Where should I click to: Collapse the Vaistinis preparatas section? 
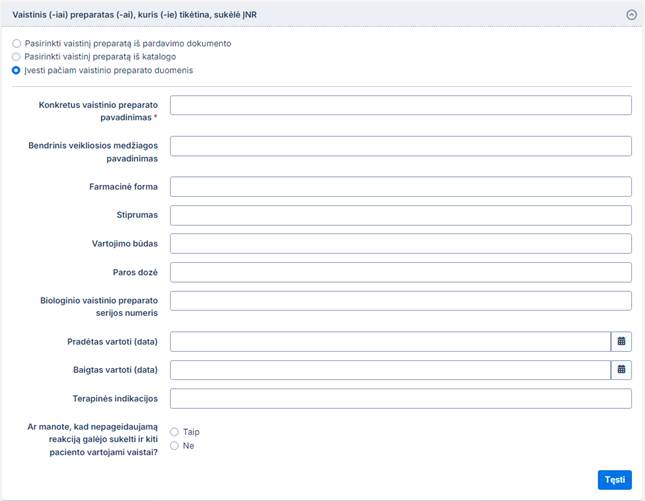tap(631, 15)
